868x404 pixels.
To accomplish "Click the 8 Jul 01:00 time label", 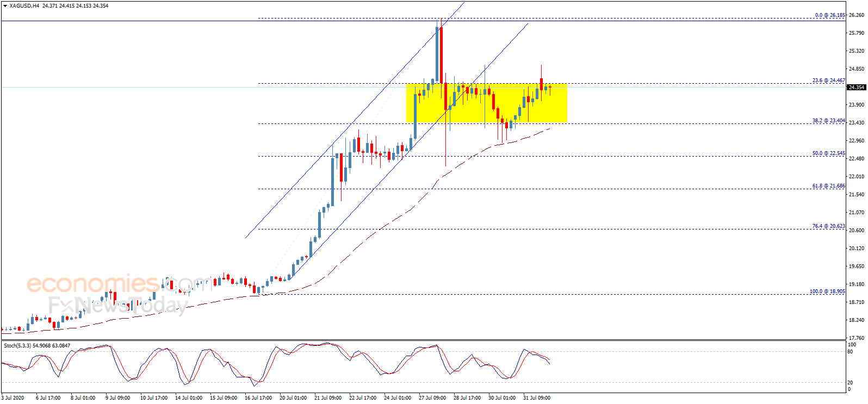I will (83, 398).
